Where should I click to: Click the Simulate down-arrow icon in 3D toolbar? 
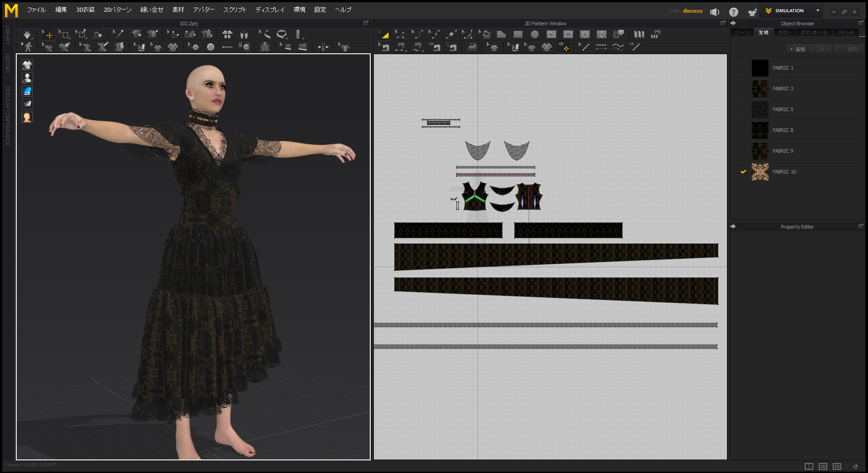click(27, 34)
